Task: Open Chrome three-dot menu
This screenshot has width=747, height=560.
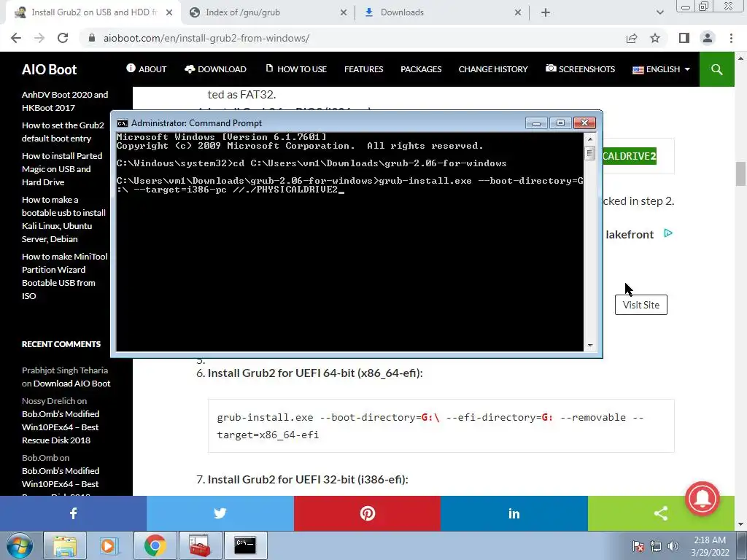Action: pyautogui.click(x=731, y=38)
